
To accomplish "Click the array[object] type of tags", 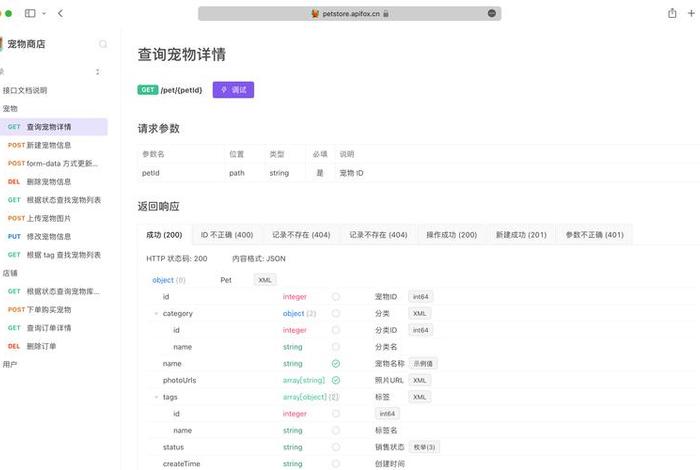I will pyautogui.click(x=305, y=397).
